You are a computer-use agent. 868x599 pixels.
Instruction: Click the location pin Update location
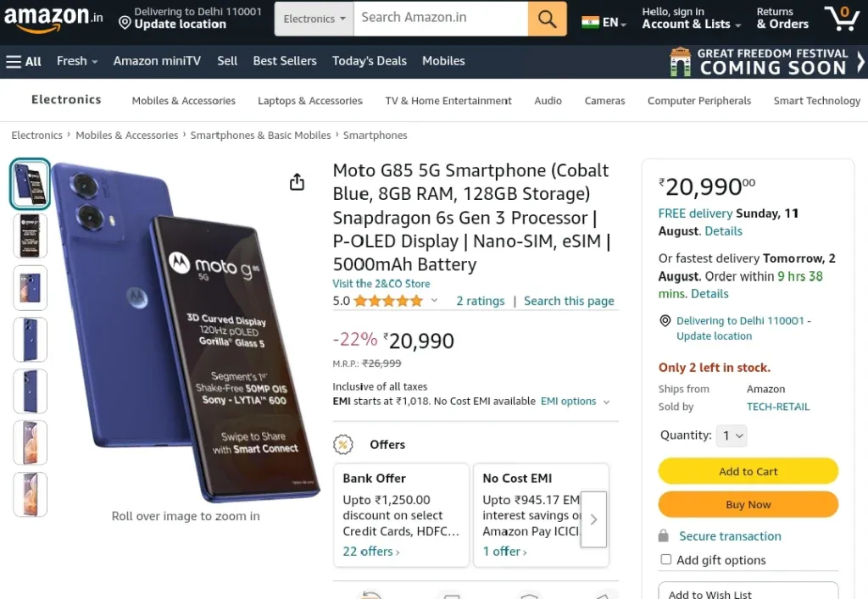coord(173,19)
